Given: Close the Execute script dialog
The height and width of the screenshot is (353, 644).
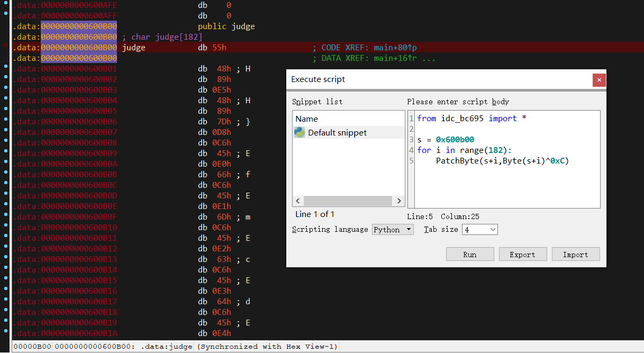Looking at the screenshot, I should point(599,80).
